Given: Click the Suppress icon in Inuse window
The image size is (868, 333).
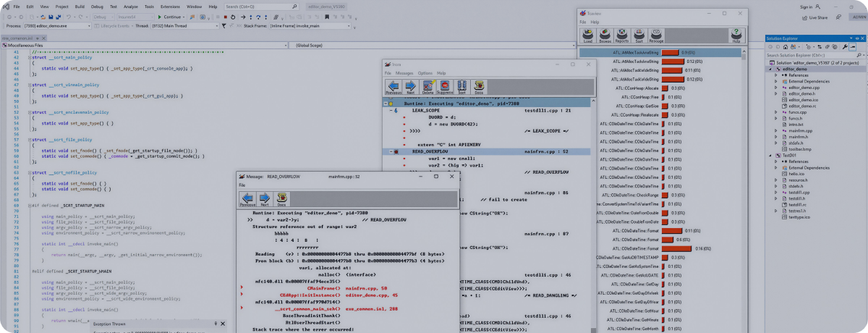Looking at the screenshot, I should (444, 88).
